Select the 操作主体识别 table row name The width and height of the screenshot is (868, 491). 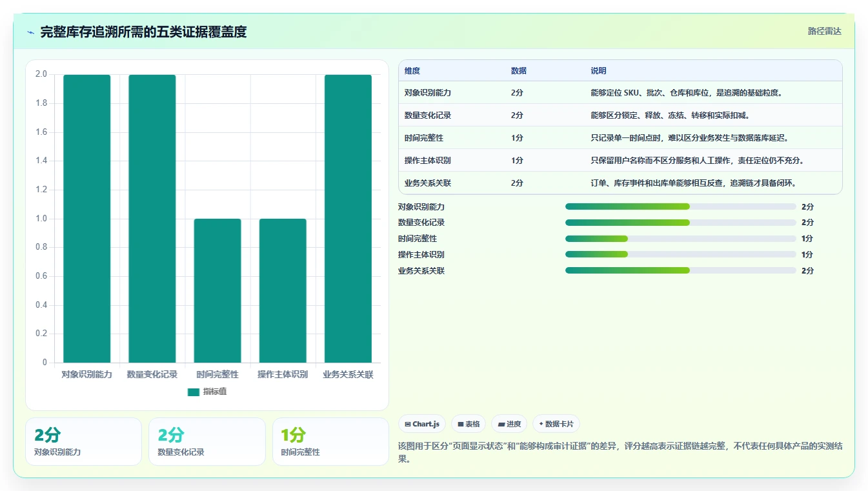click(x=428, y=161)
